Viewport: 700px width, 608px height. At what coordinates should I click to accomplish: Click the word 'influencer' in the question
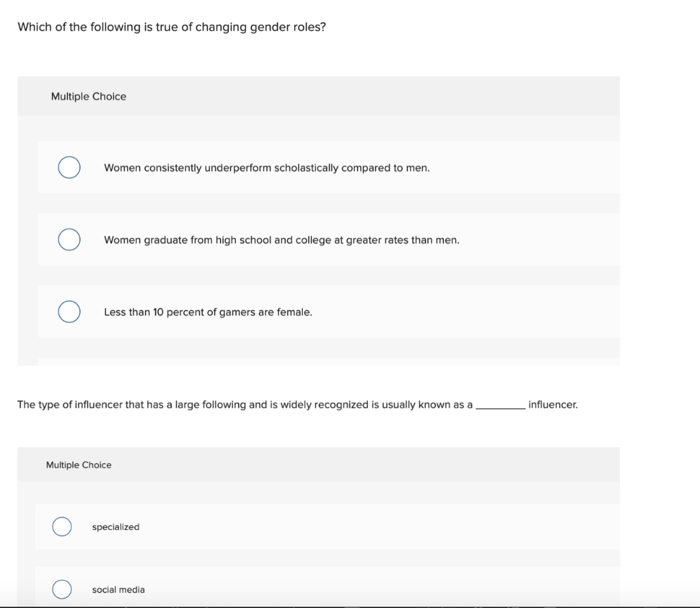pyautogui.click(x=553, y=404)
